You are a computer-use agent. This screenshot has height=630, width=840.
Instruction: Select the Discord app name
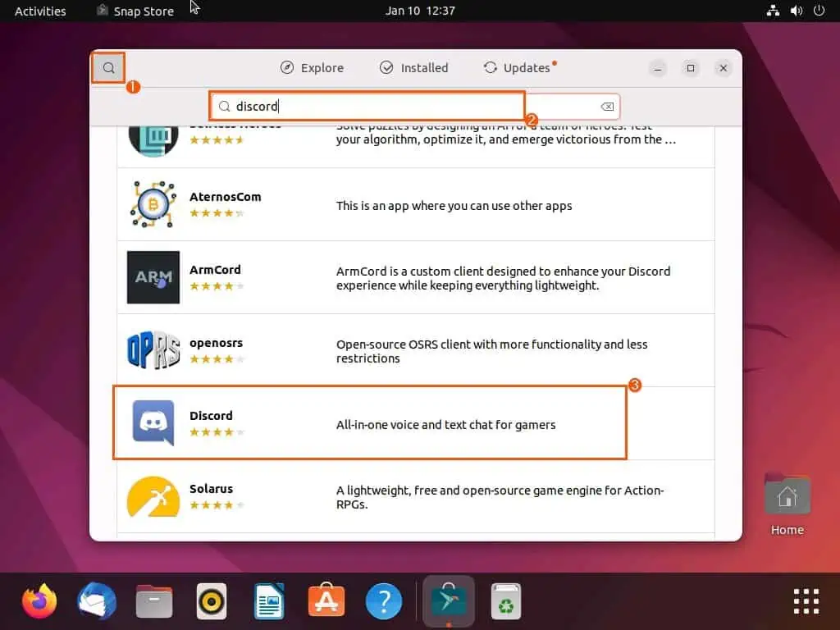click(x=211, y=416)
